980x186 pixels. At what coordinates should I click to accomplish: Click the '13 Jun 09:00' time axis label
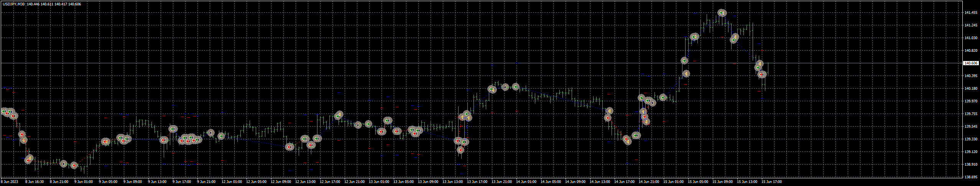tap(428, 182)
